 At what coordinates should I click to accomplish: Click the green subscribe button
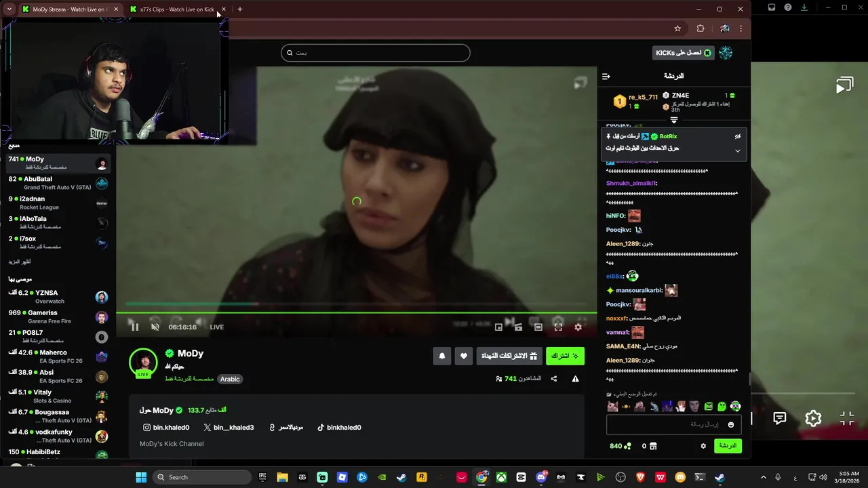click(565, 356)
